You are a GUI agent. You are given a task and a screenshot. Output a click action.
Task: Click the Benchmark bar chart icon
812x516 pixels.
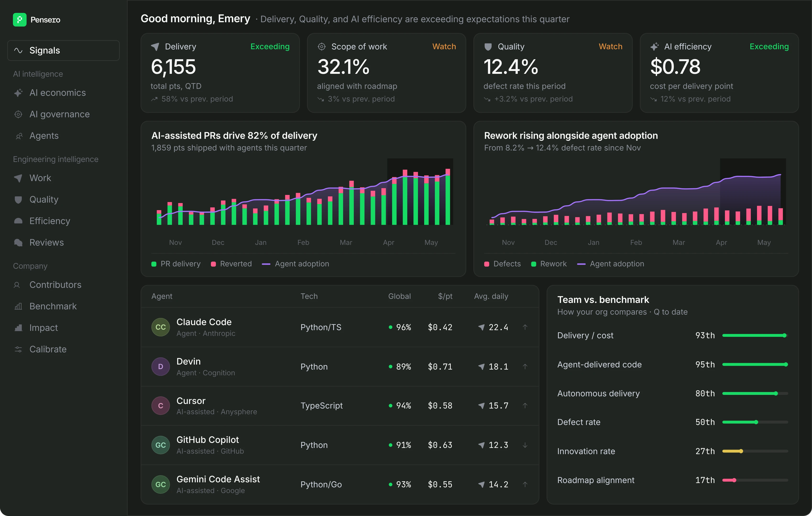(x=18, y=306)
